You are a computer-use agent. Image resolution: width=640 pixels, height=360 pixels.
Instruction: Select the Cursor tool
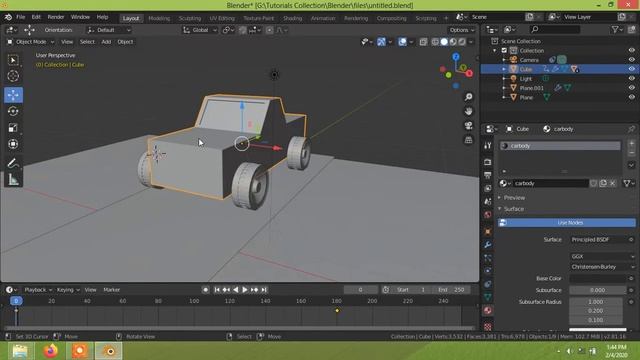point(13,76)
